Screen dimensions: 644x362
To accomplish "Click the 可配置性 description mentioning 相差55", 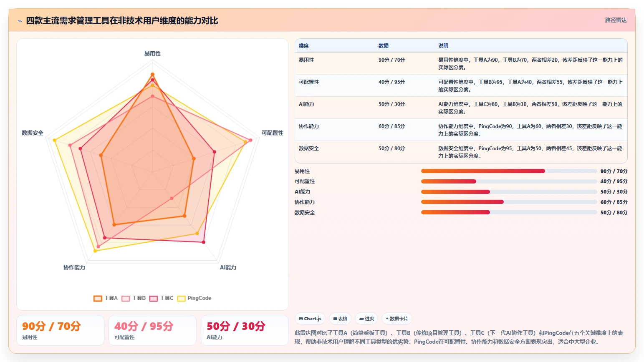I will [x=530, y=85].
